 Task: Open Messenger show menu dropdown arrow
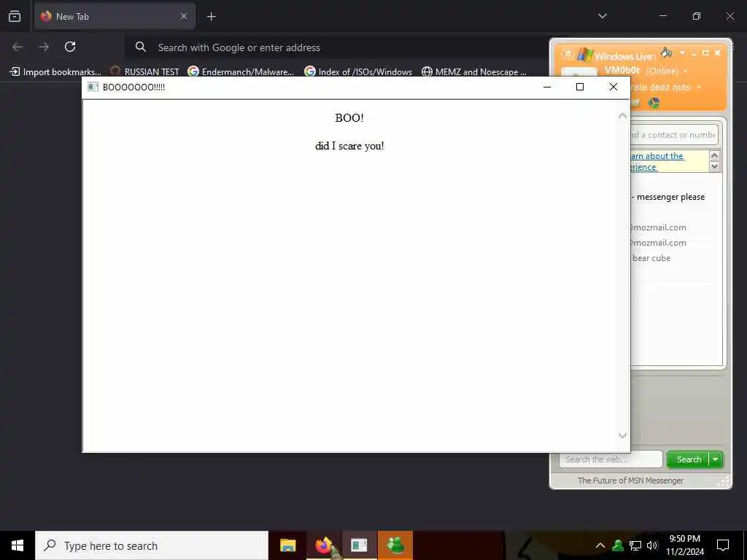[x=682, y=52]
